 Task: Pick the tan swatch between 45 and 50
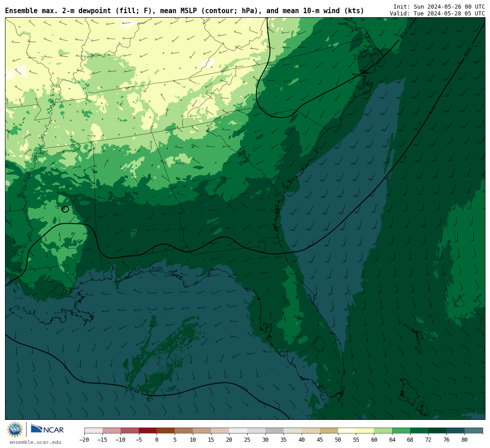329,431
